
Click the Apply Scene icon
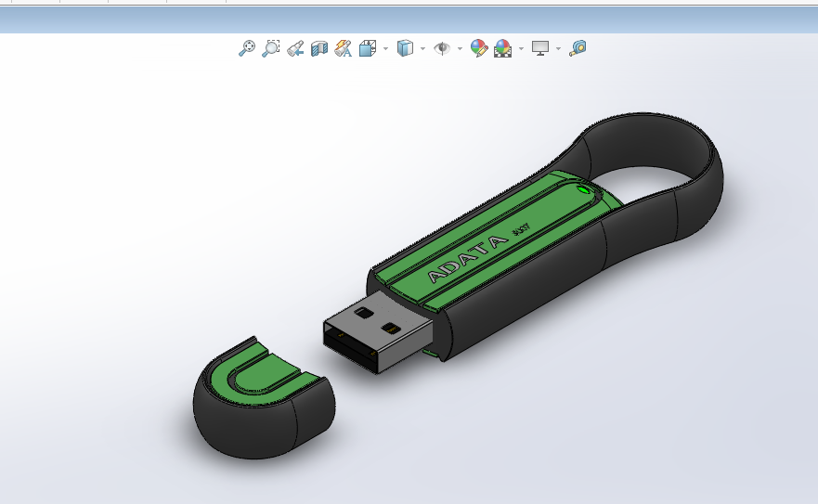tap(503, 48)
